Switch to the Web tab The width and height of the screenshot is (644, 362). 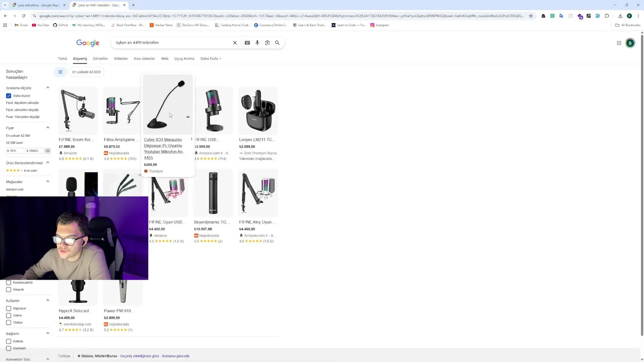click(x=165, y=59)
